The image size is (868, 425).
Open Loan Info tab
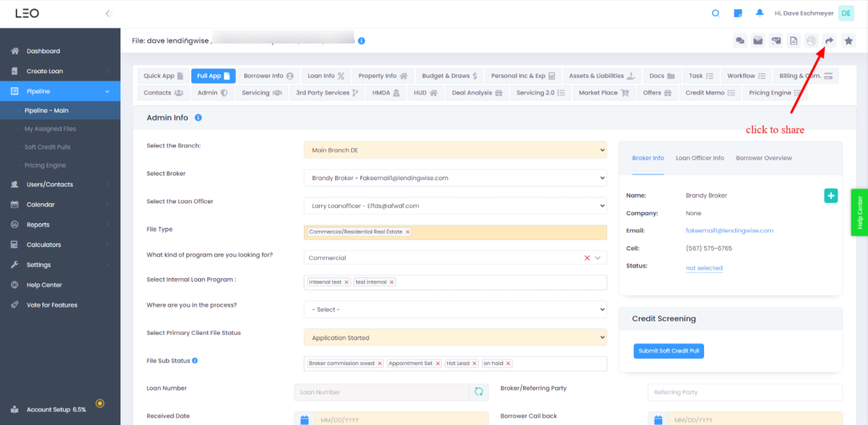326,76
